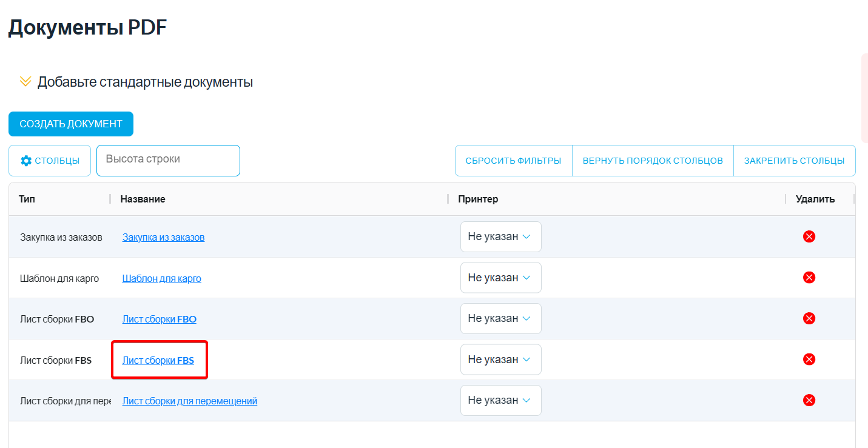
Task: Click the gear icon in Столбцы button
Action: pyautogui.click(x=26, y=161)
